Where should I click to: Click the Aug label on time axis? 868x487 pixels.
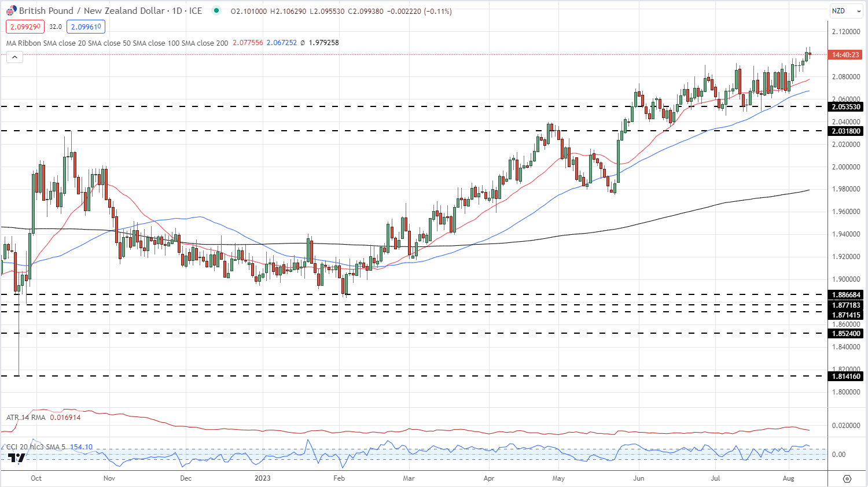(788, 478)
